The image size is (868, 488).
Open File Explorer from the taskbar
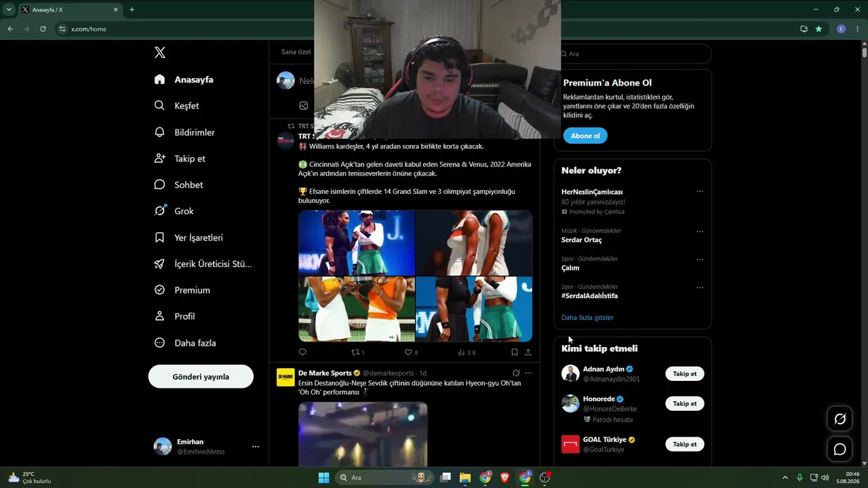click(465, 477)
